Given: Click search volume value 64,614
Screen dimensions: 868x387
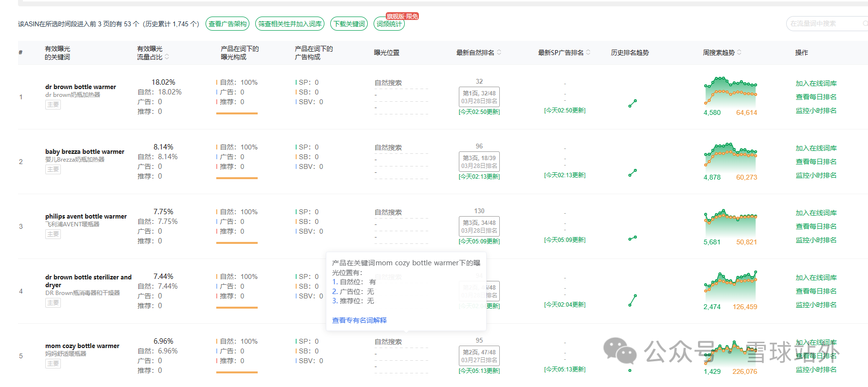Looking at the screenshot, I should 746,113.
